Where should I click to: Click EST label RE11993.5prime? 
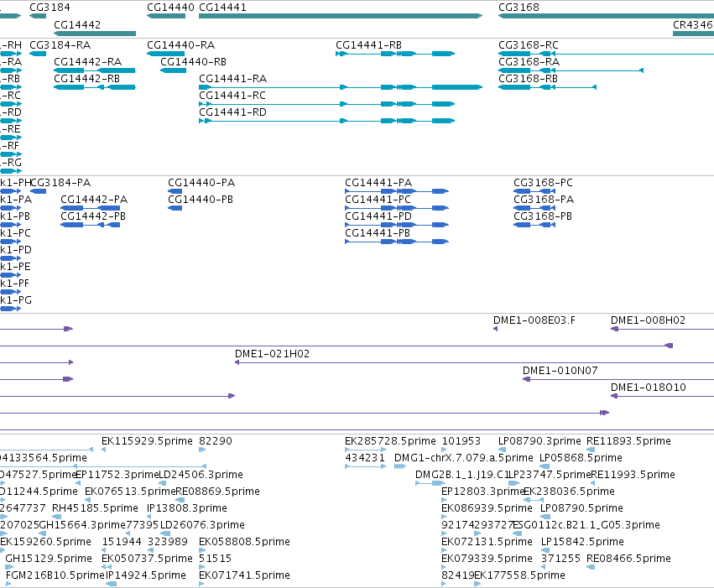click(x=633, y=475)
